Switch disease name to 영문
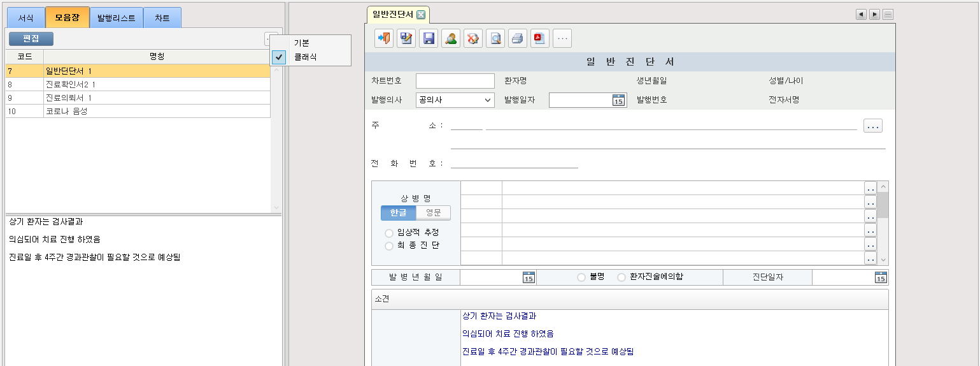The height and width of the screenshot is (366, 980). click(433, 213)
